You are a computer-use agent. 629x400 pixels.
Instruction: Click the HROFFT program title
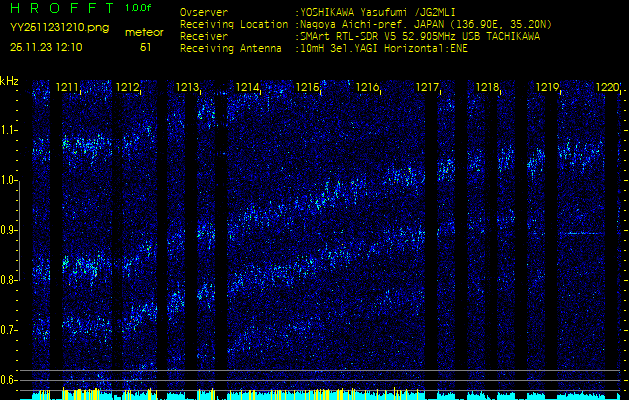coord(62,8)
